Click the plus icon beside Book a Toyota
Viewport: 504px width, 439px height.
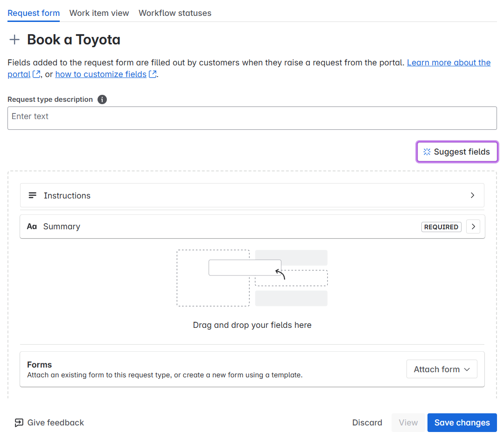click(x=14, y=40)
